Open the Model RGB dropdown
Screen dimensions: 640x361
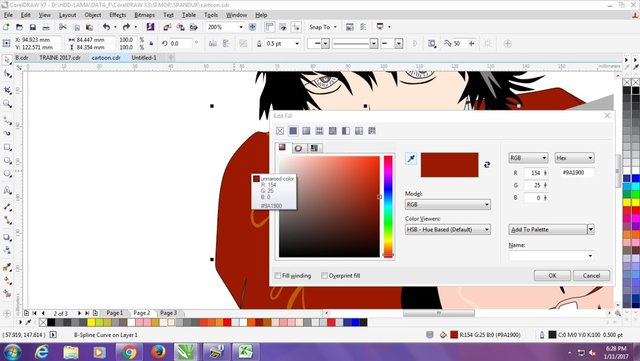[448, 205]
